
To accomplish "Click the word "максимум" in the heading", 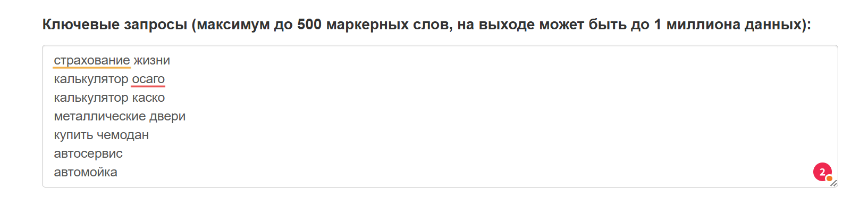I will point(233,25).
